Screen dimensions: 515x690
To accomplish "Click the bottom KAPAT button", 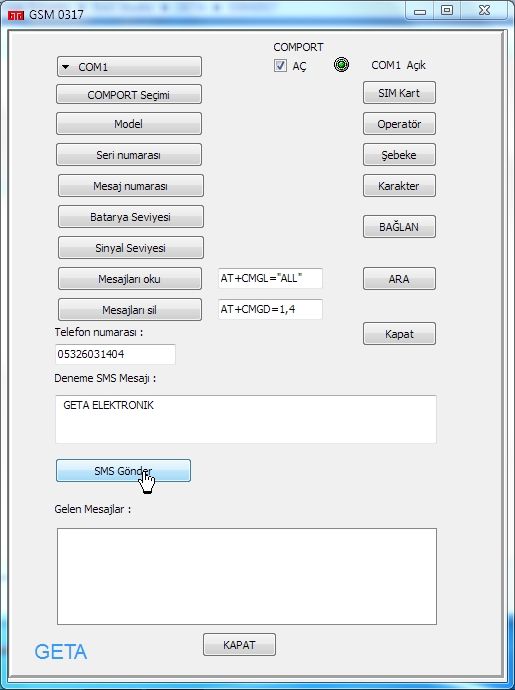I will coord(239,645).
